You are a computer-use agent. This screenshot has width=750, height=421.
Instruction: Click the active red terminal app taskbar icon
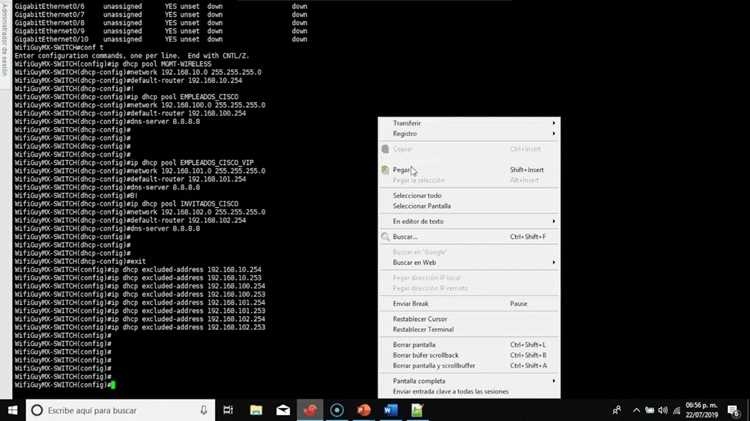310,410
